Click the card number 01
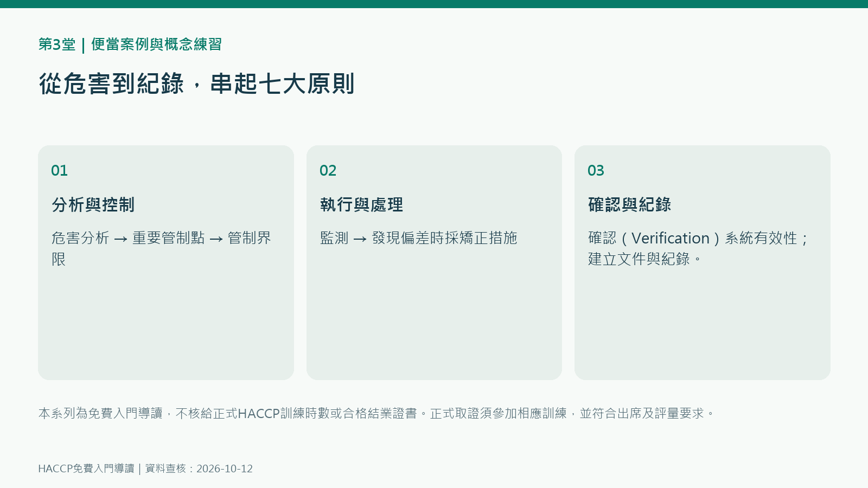Image resolution: width=868 pixels, height=488 pixels. pos(59,171)
